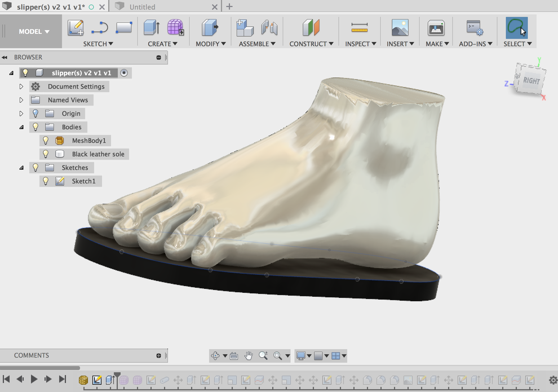Collapse the Sketches tree node
The width and height of the screenshot is (558, 392).
[x=21, y=168]
